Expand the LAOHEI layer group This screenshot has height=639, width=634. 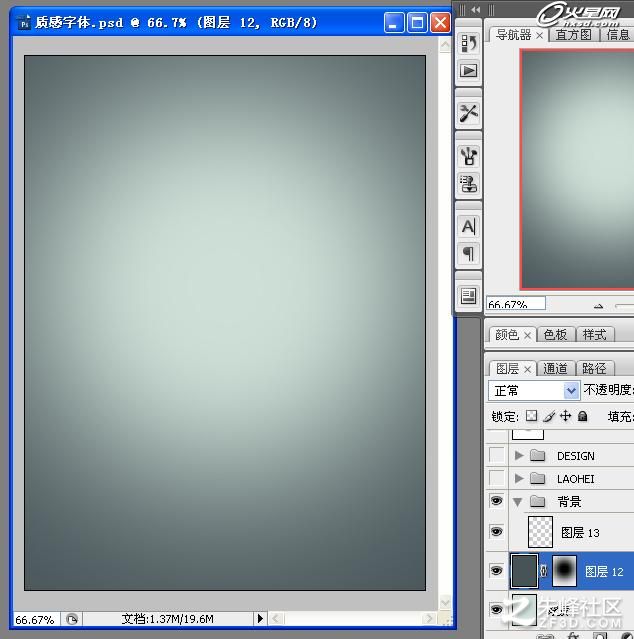click(x=519, y=478)
